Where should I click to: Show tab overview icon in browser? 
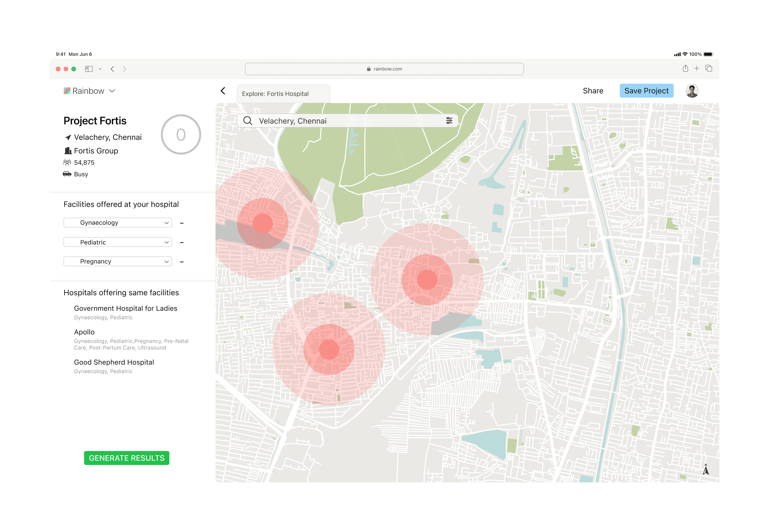(709, 69)
